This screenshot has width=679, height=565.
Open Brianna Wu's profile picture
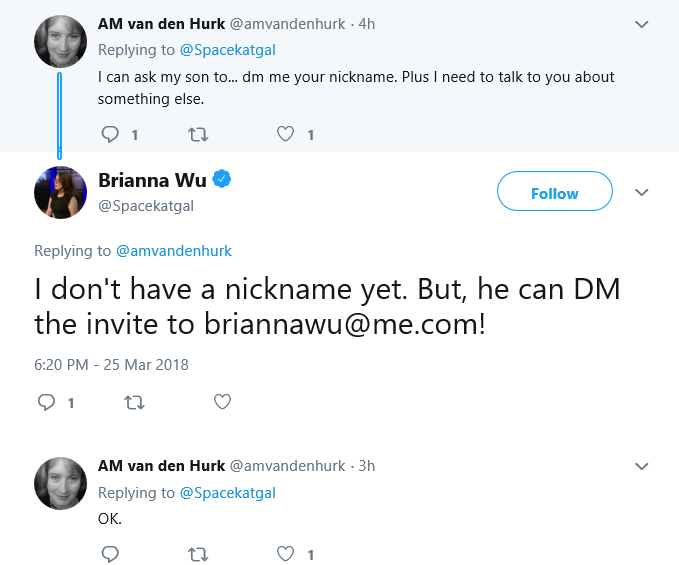(60, 192)
